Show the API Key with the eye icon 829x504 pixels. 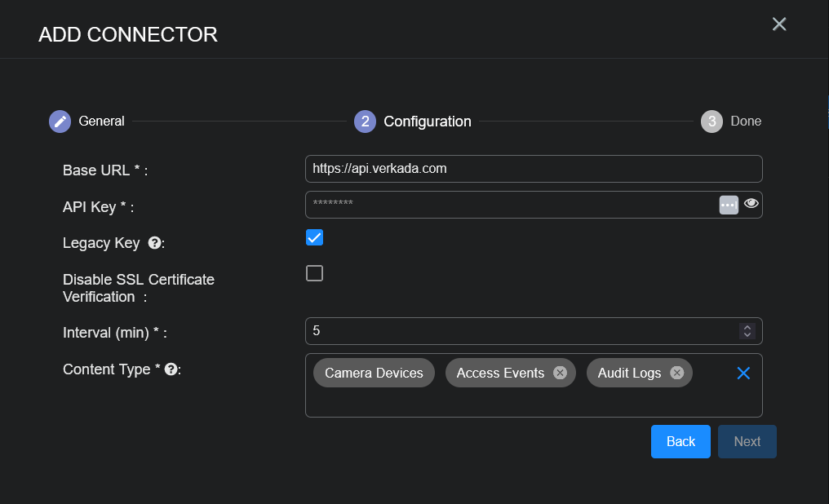751,204
